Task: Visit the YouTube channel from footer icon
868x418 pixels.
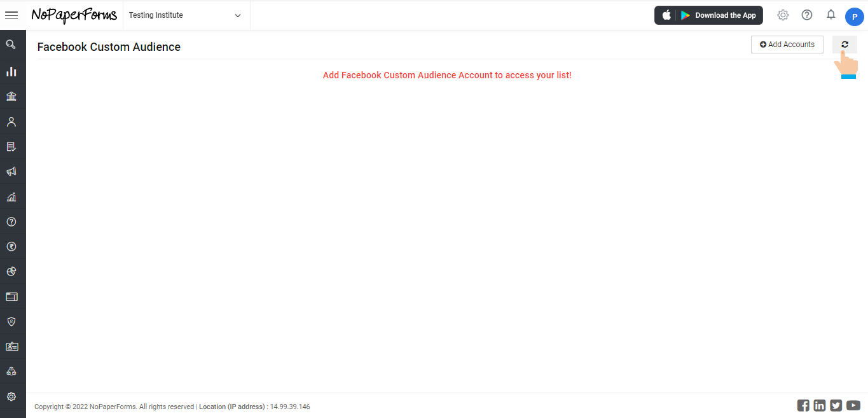Action: [853, 405]
